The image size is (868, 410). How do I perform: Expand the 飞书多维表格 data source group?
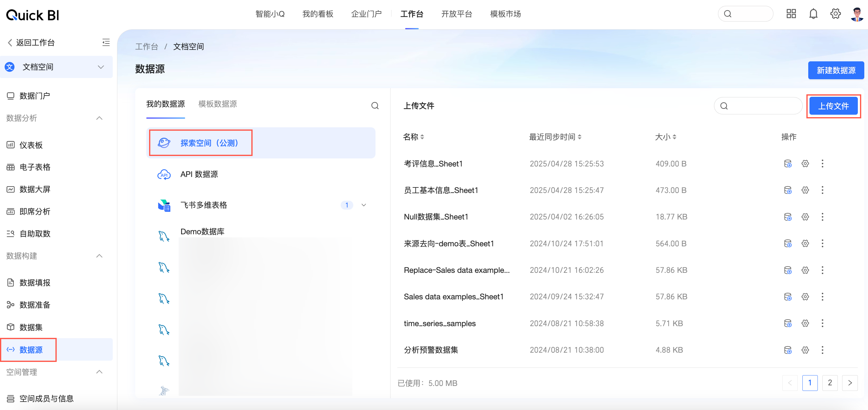point(363,205)
